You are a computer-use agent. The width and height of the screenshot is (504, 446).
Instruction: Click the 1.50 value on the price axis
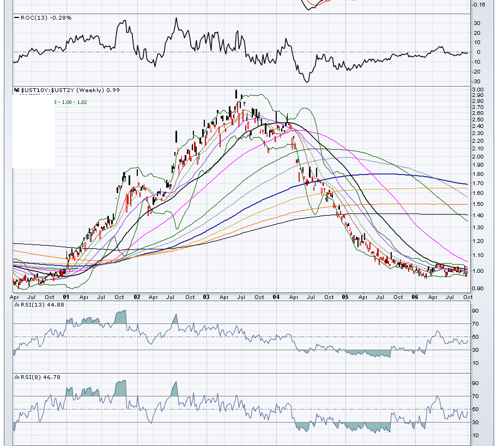pyautogui.click(x=478, y=204)
